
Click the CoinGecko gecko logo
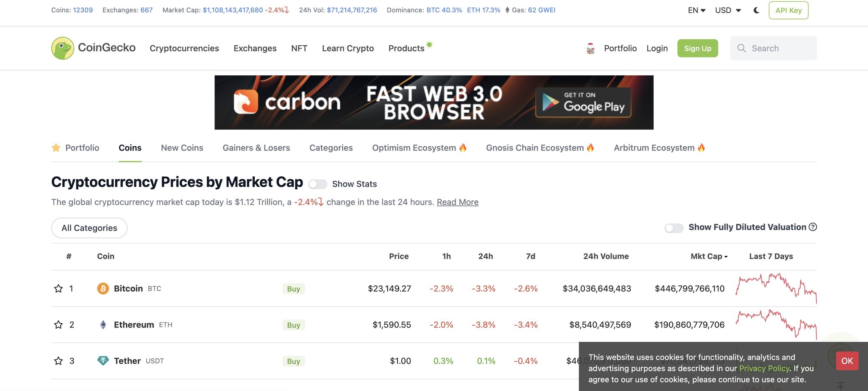tap(63, 48)
